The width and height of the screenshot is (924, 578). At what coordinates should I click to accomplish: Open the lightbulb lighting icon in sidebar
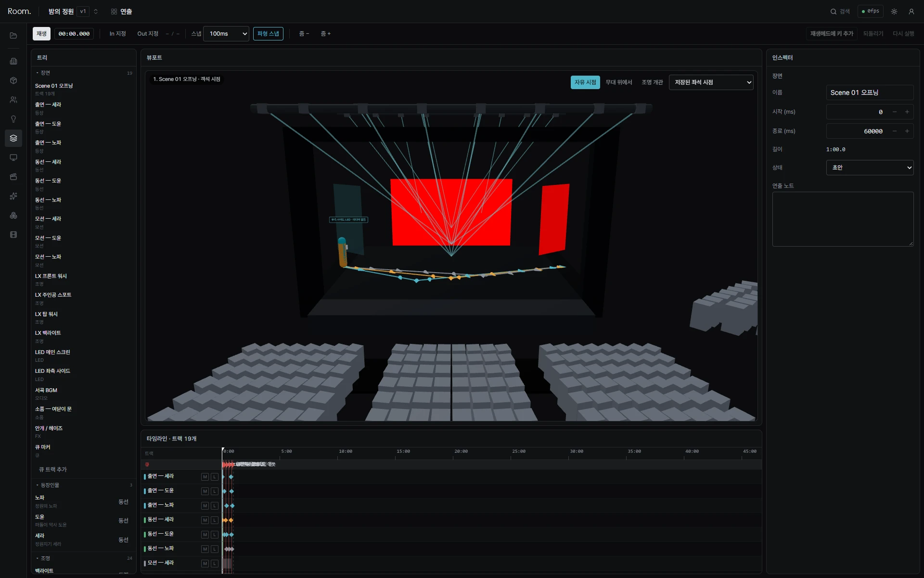click(x=13, y=119)
